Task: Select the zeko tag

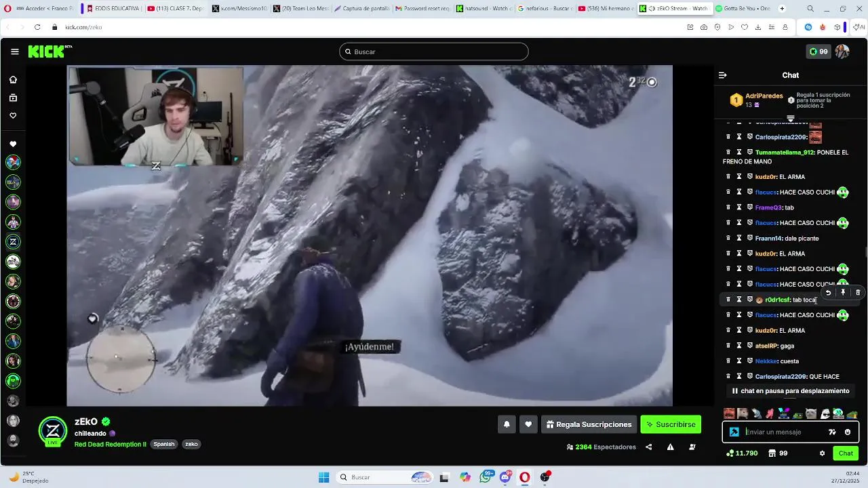Action: [x=191, y=445]
